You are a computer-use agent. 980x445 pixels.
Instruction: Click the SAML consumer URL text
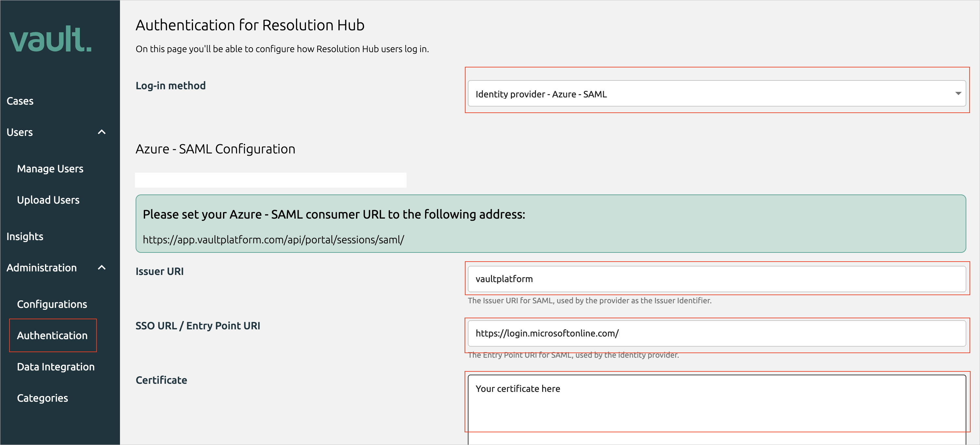tap(274, 239)
